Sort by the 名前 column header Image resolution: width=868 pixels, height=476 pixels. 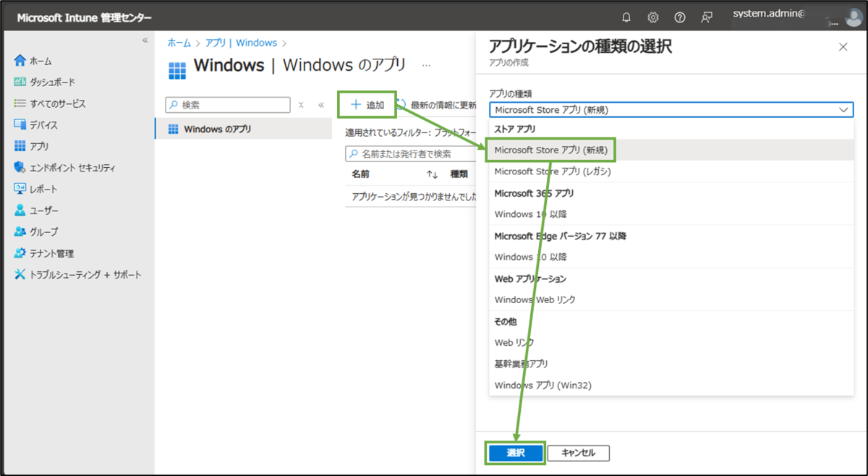pos(360,174)
